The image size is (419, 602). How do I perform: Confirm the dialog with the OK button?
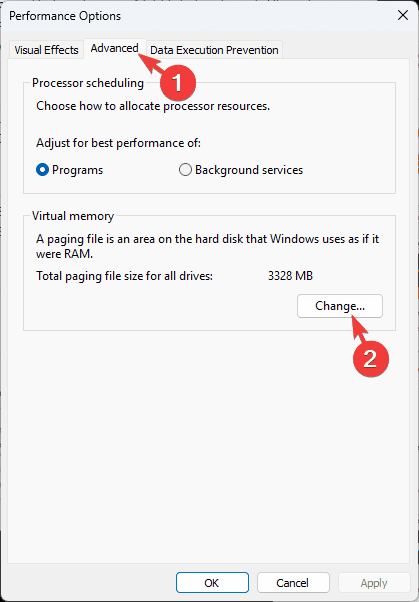point(212,583)
